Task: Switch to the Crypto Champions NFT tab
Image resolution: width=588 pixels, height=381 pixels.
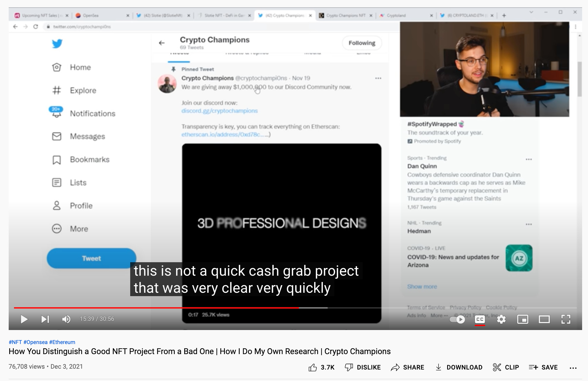Action: point(346,15)
